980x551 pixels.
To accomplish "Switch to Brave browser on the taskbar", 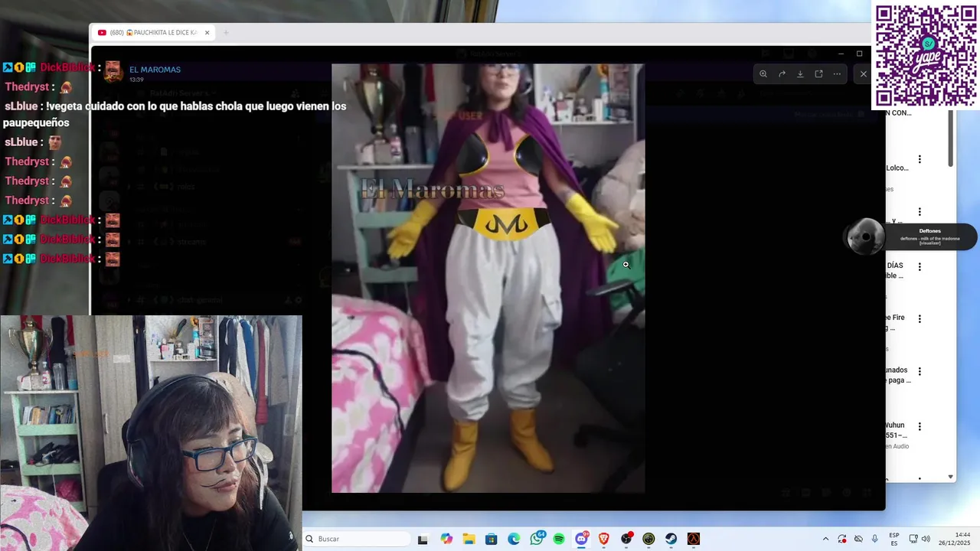I will (x=603, y=539).
